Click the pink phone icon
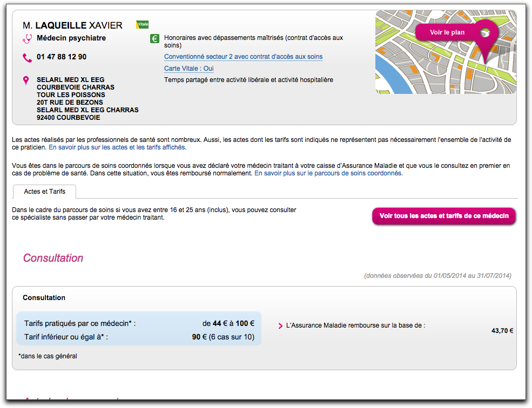 click(27, 57)
